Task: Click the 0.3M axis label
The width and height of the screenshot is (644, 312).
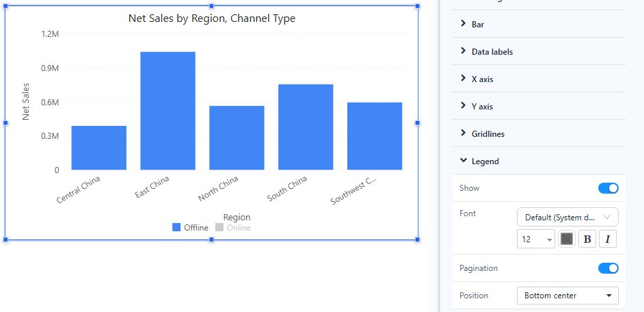Action: [x=50, y=136]
